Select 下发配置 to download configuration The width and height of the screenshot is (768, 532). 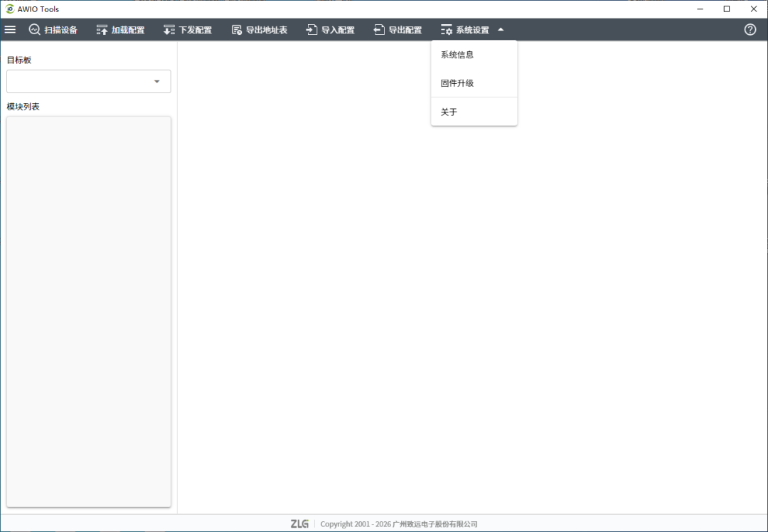pyautogui.click(x=188, y=30)
